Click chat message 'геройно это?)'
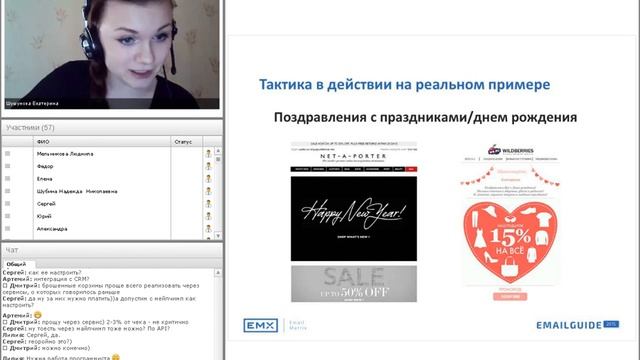The image size is (640, 360). [50, 341]
